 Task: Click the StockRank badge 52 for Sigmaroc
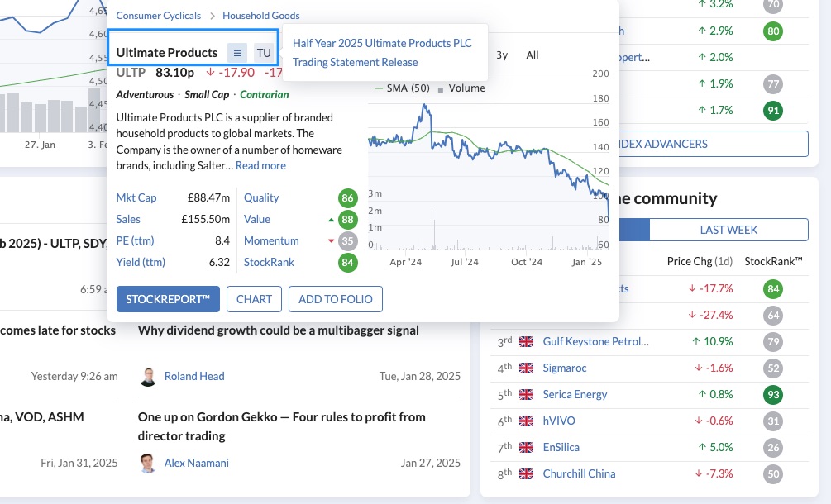coord(773,368)
